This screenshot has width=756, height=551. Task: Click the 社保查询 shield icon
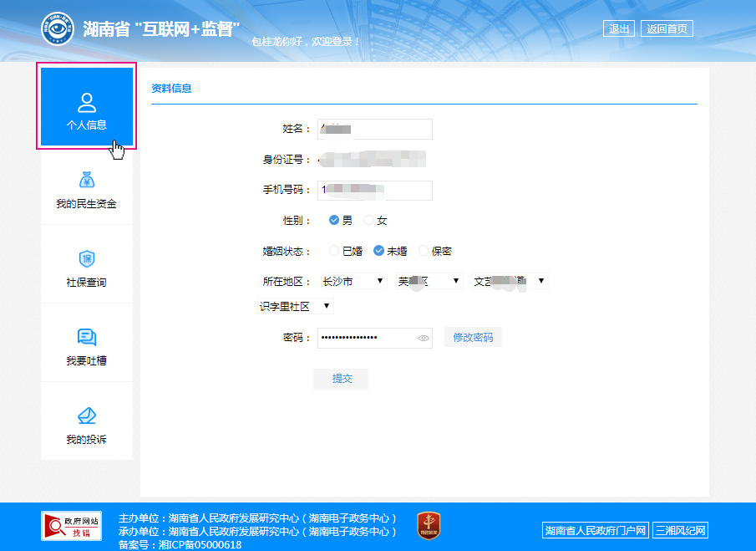(x=87, y=258)
